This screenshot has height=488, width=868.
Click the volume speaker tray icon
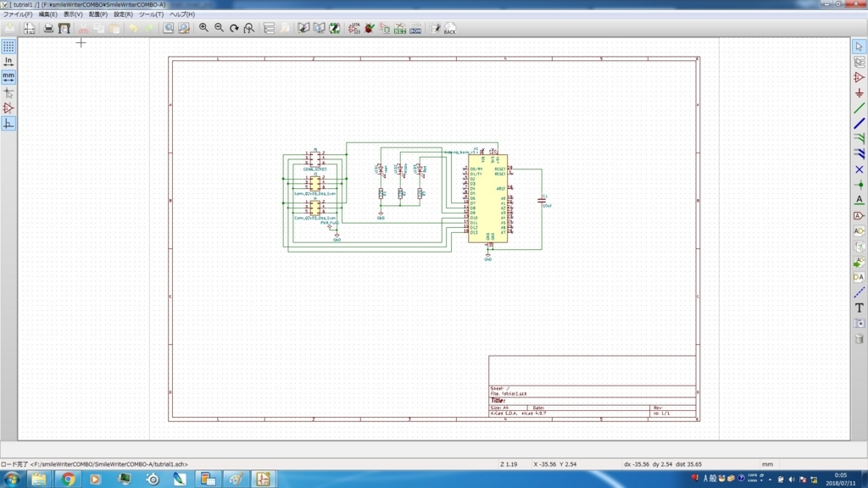coord(792,480)
